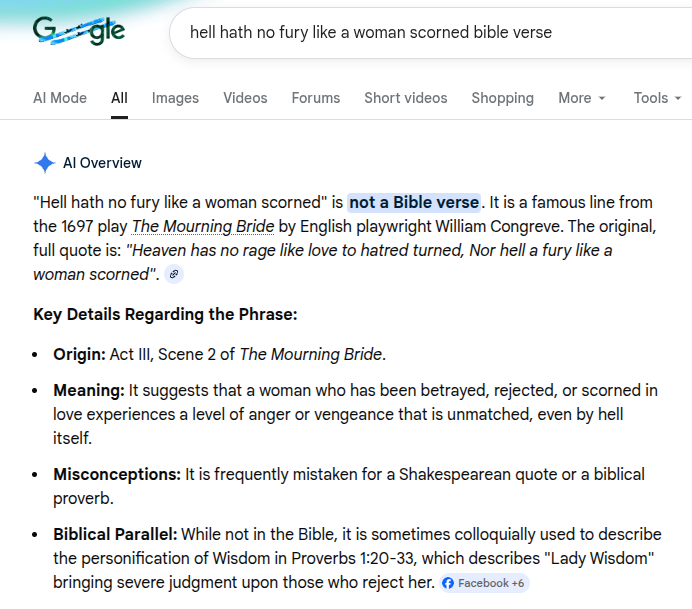Switch to Short videos tab
Image resolution: width=692 pixels, height=609 pixels.
point(405,98)
